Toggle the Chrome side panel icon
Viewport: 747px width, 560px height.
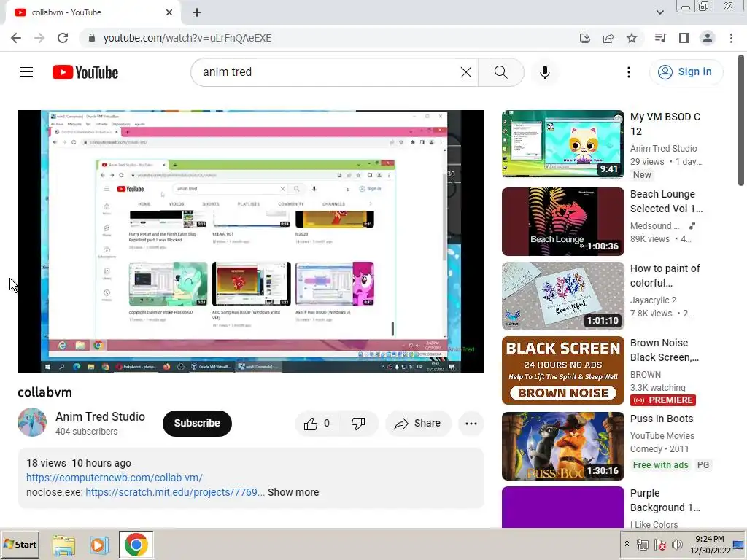[684, 38]
